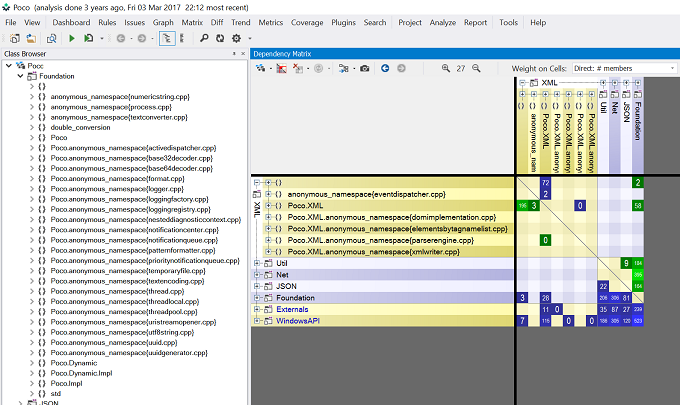Click the magnifier search icon in main toolbar
The width and height of the screenshot is (680, 405).
(203, 39)
